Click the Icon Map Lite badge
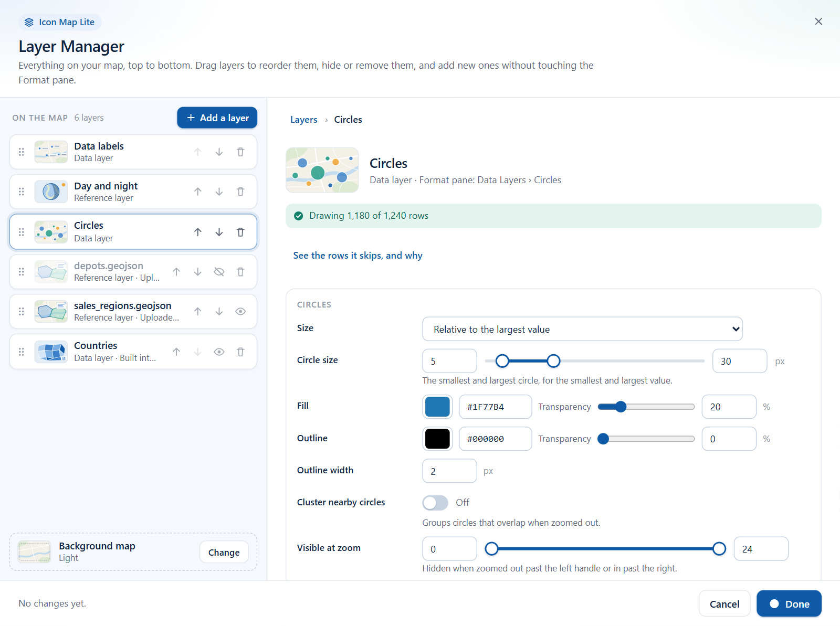Image resolution: width=840 pixels, height=626 pixels. (x=60, y=22)
